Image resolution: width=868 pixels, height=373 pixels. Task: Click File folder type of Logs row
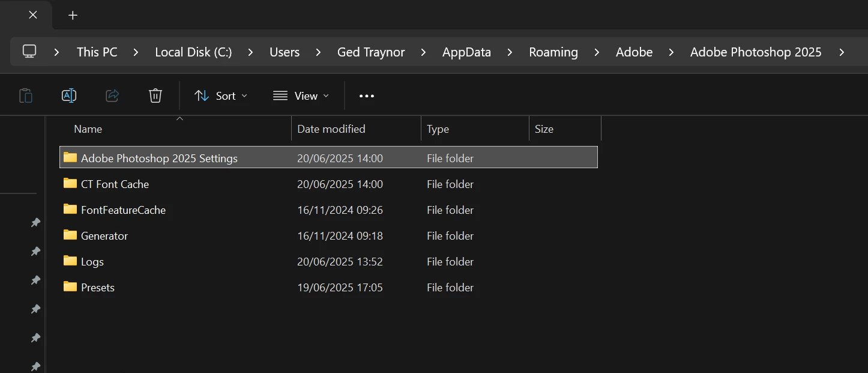[x=450, y=262]
